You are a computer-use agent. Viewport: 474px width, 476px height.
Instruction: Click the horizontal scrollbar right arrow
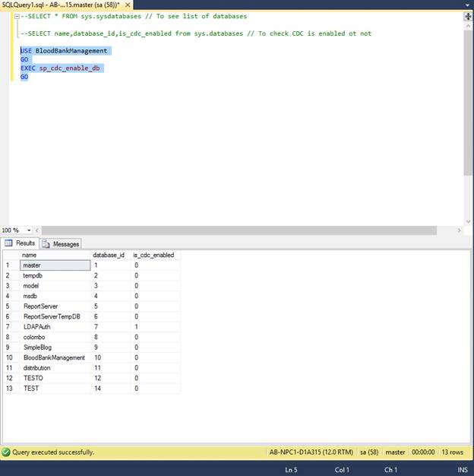coord(459,230)
